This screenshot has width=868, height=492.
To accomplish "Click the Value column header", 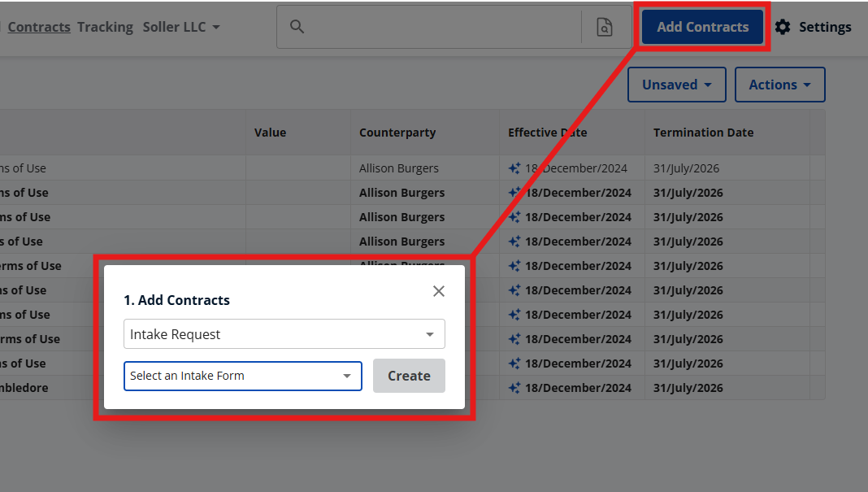I will coord(270,133).
